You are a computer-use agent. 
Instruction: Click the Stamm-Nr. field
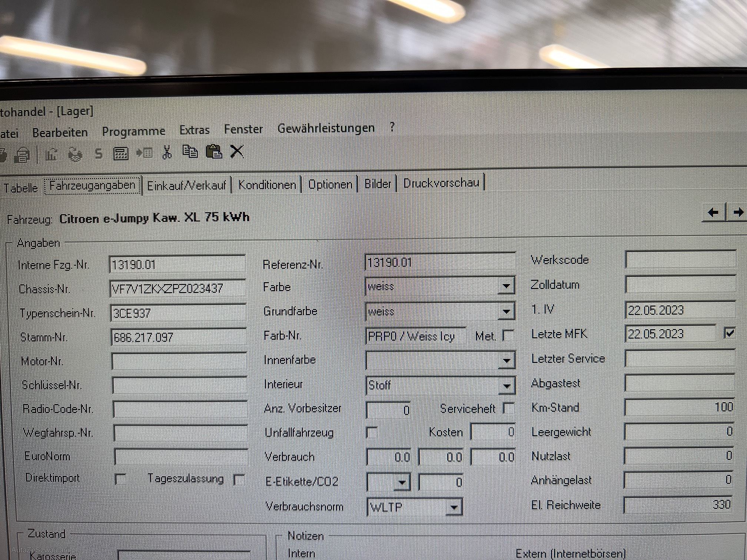coord(179,337)
